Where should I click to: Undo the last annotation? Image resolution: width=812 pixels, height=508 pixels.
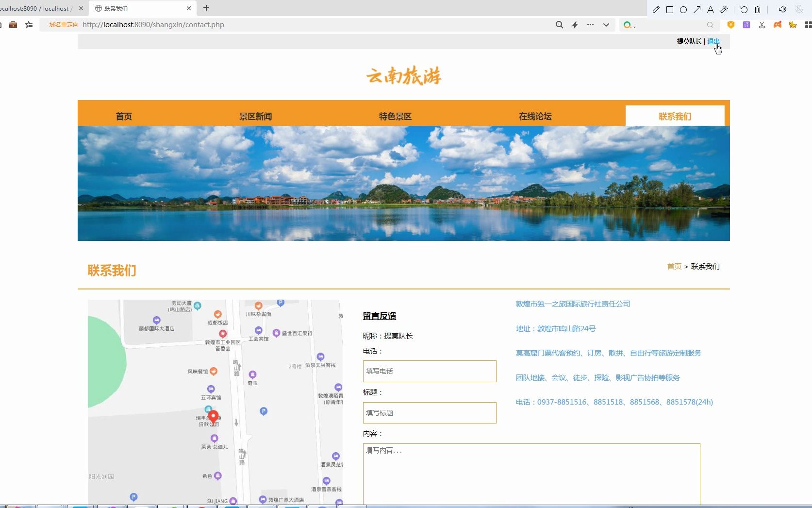(744, 10)
